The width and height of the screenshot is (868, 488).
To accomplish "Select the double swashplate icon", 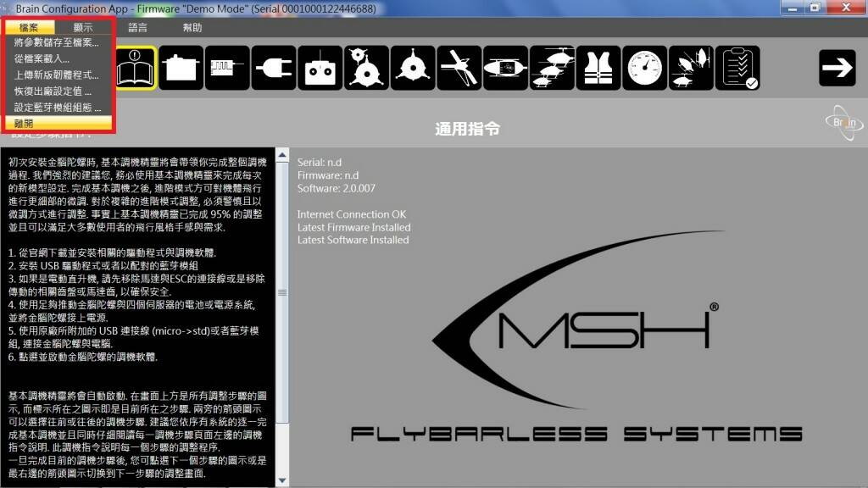I will click(366, 68).
